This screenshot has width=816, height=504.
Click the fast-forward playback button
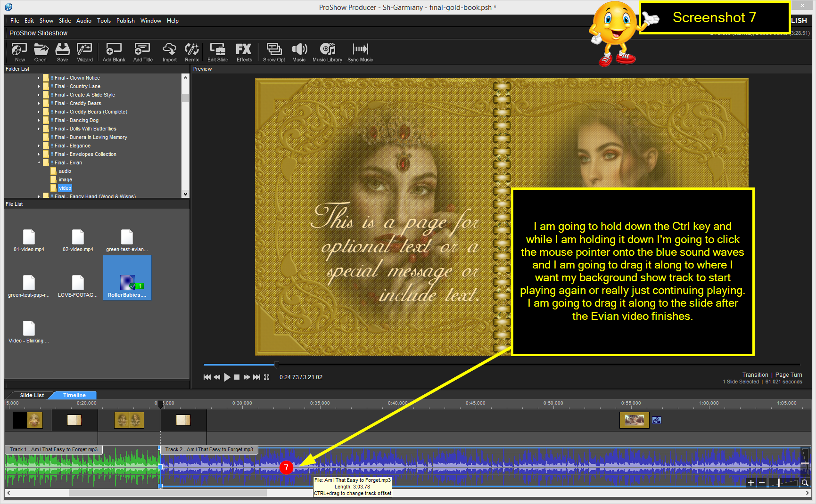(x=247, y=377)
